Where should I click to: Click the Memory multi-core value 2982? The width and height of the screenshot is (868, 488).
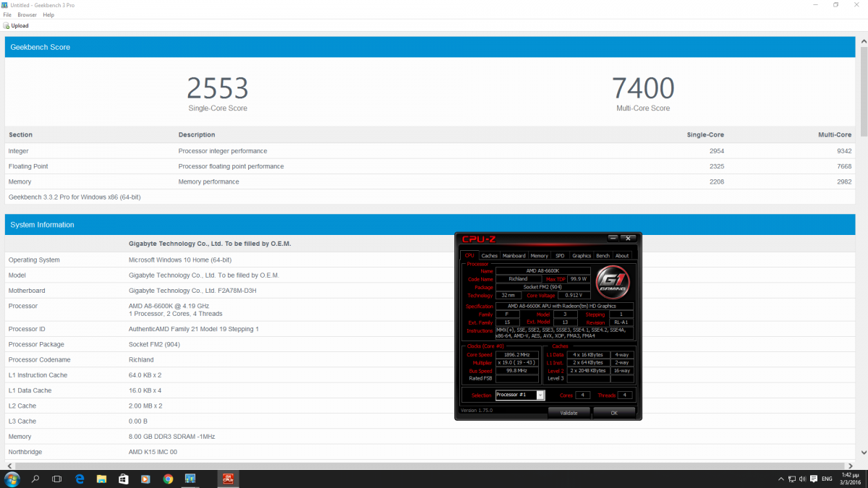point(843,181)
